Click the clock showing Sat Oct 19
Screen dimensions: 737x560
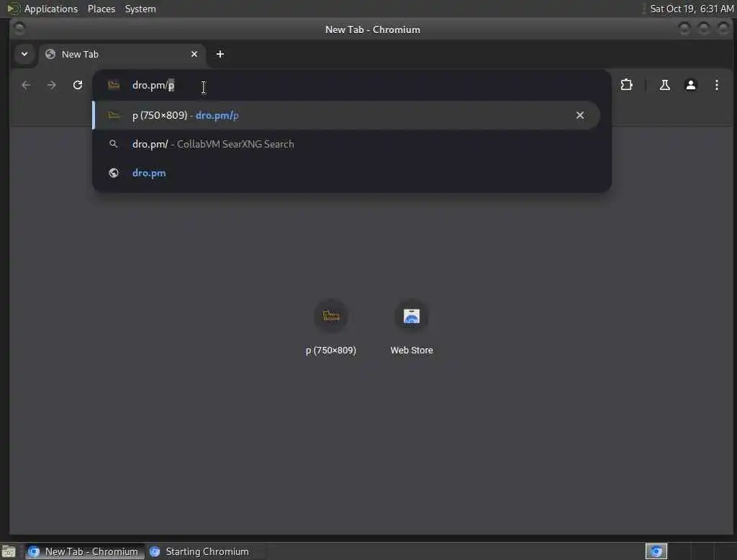[692, 9]
